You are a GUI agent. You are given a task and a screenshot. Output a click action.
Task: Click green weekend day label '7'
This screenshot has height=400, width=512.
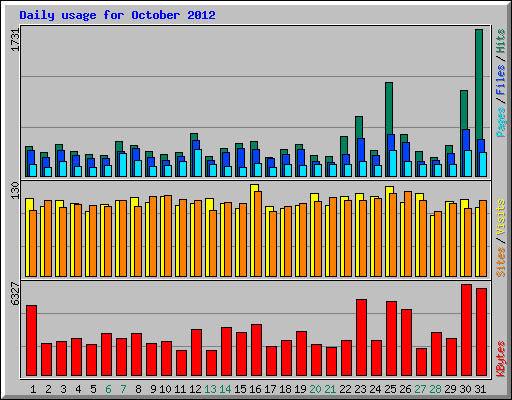pyautogui.click(x=123, y=389)
